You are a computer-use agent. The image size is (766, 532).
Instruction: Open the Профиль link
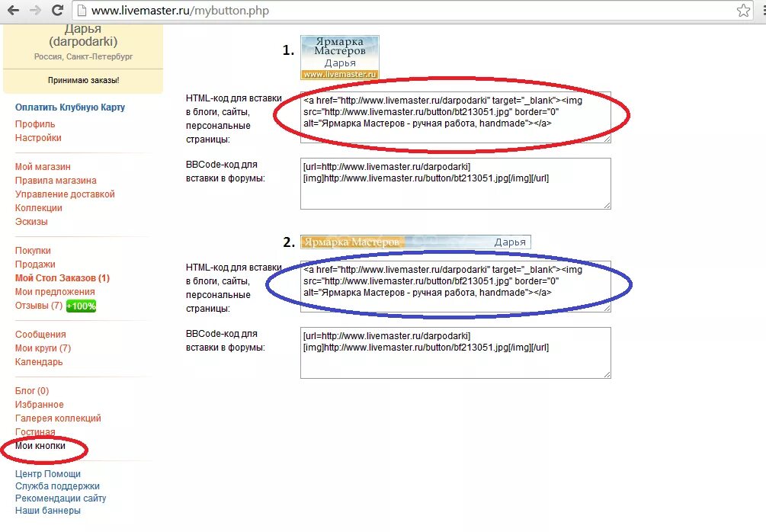pyautogui.click(x=35, y=124)
